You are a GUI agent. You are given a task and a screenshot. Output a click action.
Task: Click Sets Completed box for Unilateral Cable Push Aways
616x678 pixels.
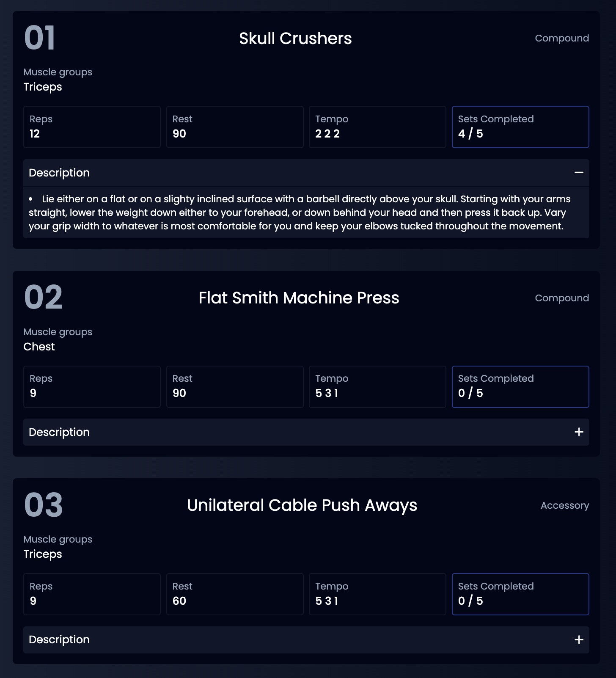click(520, 594)
